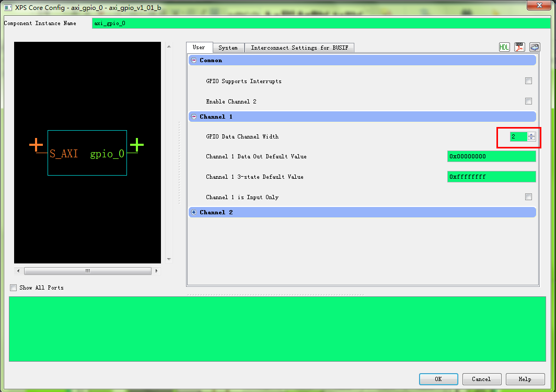Click the Cancel button
Image resolution: width=556 pixels, height=392 pixels.
click(481, 379)
